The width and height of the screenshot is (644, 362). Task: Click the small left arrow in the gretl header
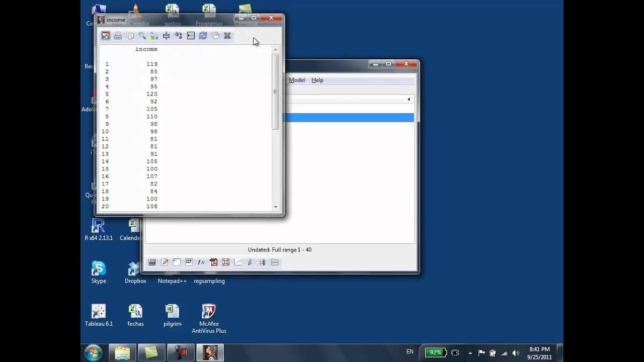coord(409,99)
